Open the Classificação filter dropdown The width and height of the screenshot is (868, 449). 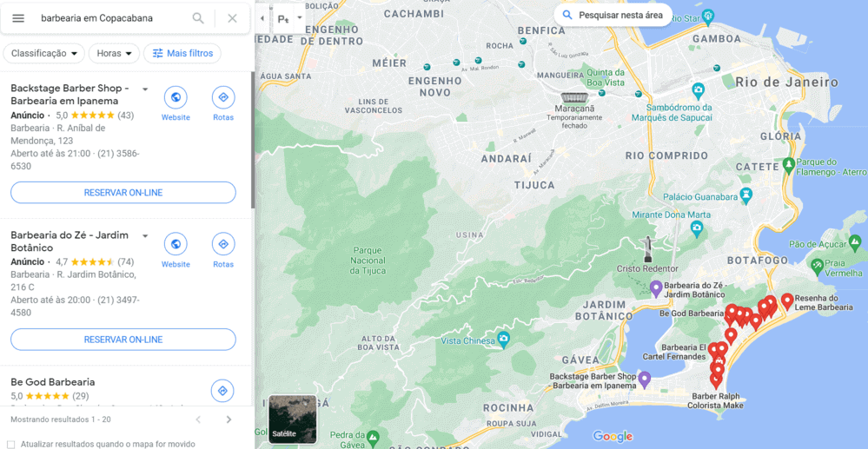click(43, 54)
